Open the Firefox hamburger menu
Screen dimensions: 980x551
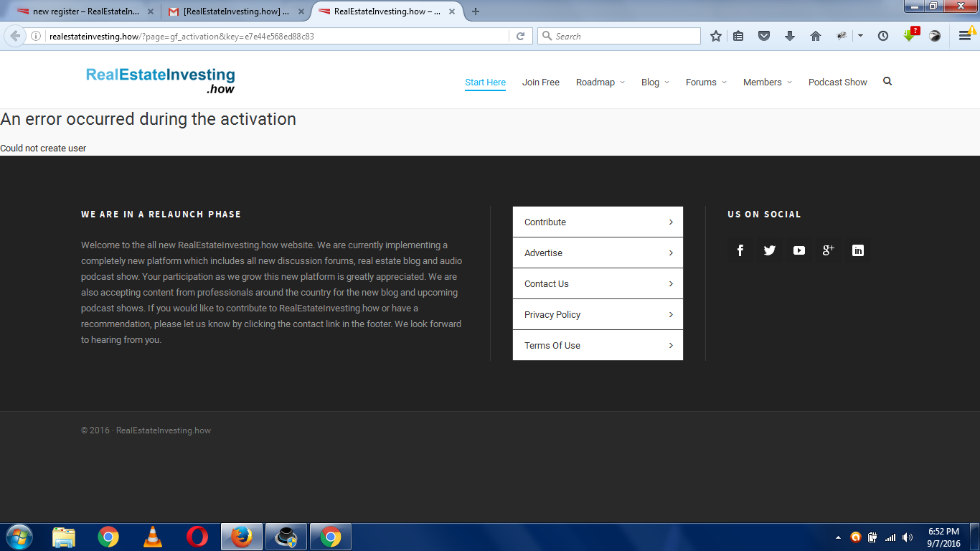tap(966, 35)
